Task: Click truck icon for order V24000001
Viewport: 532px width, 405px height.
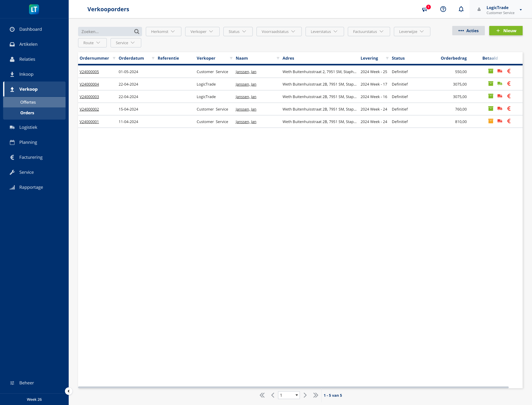Action: pos(500,121)
